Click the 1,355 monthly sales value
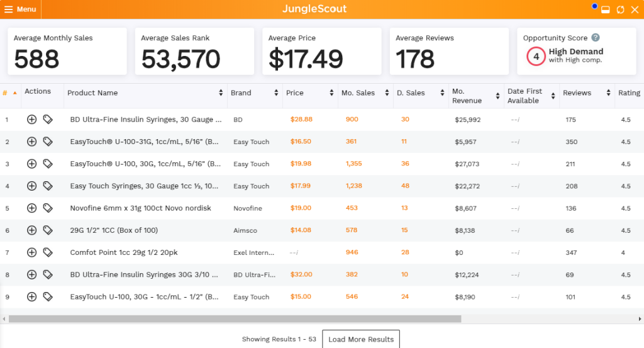Viewport: 644px width, 348px height. [353, 164]
